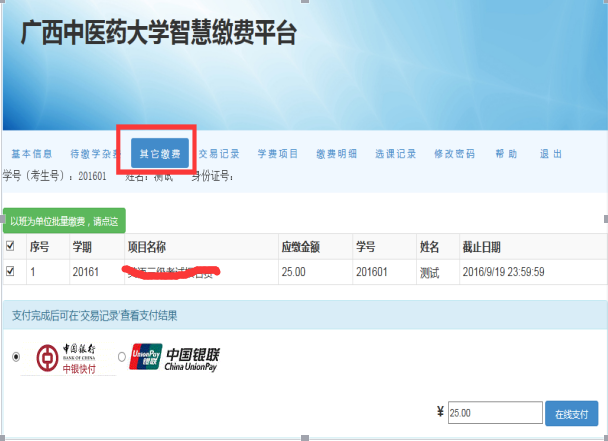Open the 学费项目 tab
The height and width of the screenshot is (441, 608).
(278, 154)
